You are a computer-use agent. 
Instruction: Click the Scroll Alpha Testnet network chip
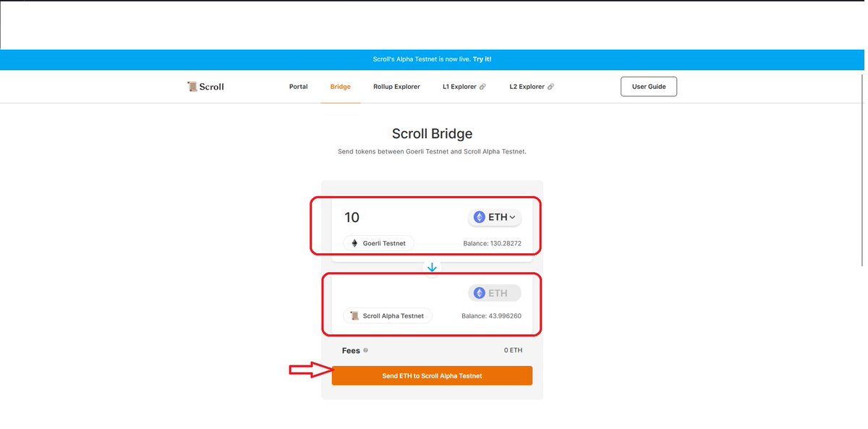pos(388,316)
